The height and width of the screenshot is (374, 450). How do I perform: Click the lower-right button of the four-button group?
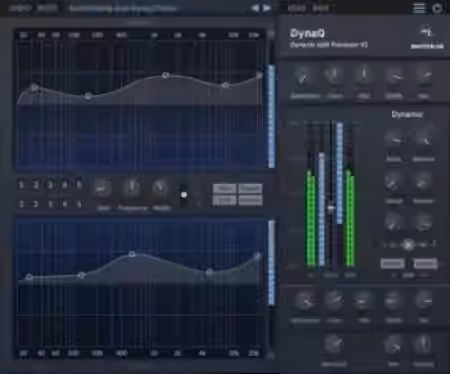[x=250, y=200]
